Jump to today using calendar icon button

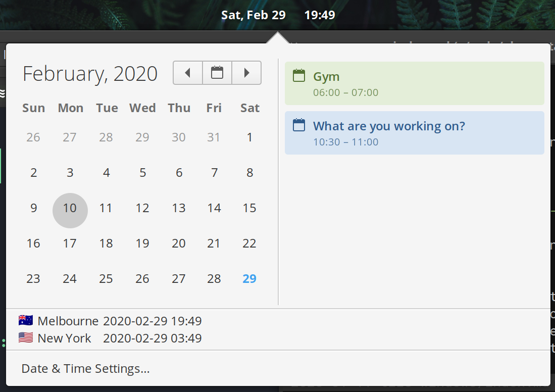click(x=217, y=73)
